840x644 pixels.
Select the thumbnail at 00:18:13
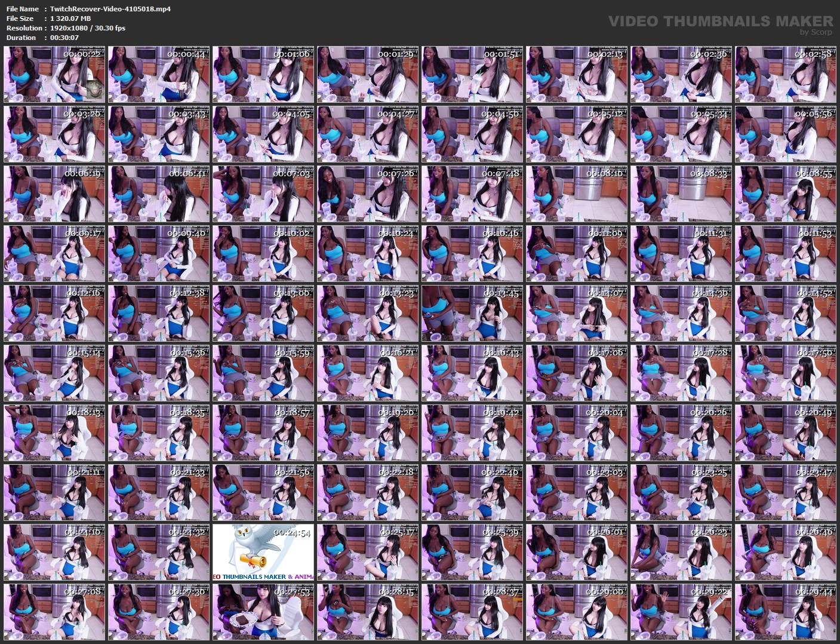[x=54, y=433]
